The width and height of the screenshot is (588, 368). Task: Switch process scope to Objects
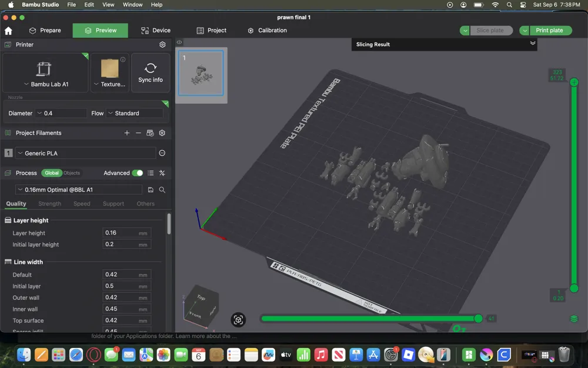tap(72, 173)
